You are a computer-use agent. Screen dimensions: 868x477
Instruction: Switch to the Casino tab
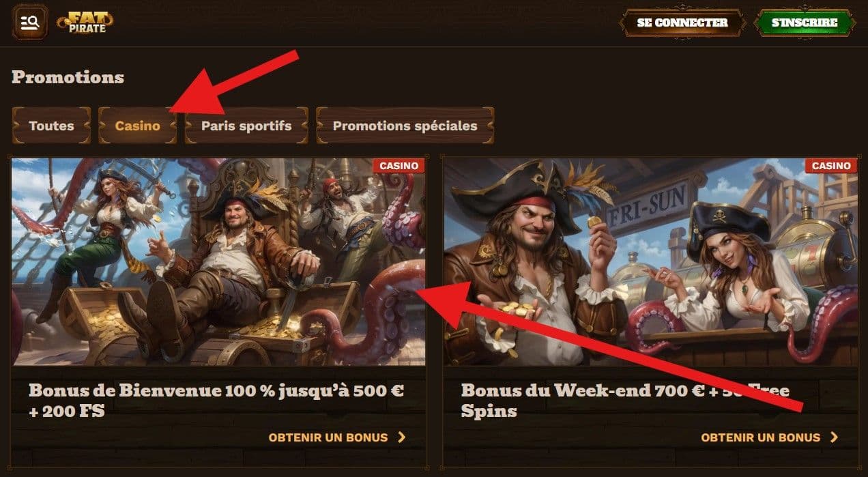[x=137, y=126]
